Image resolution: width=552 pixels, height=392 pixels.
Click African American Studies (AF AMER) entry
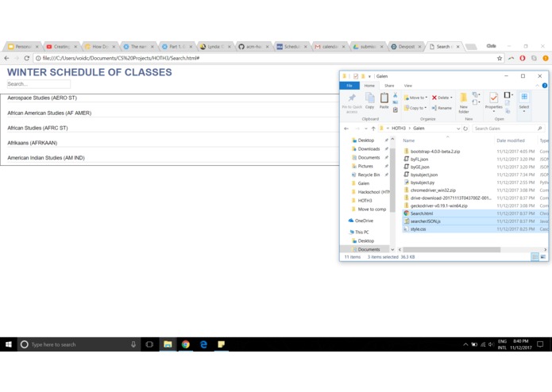pyautogui.click(x=49, y=113)
